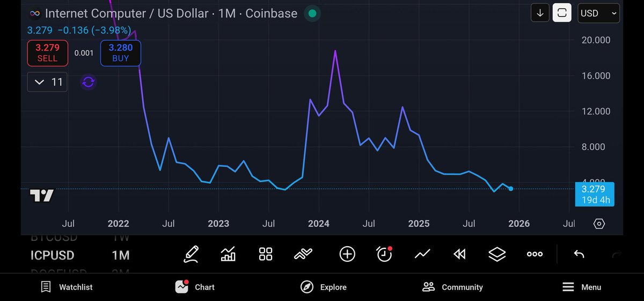Toggle the fullscreen frame button
Image resolution: width=644 pixels, height=301 pixels.
pyautogui.click(x=562, y=13)
